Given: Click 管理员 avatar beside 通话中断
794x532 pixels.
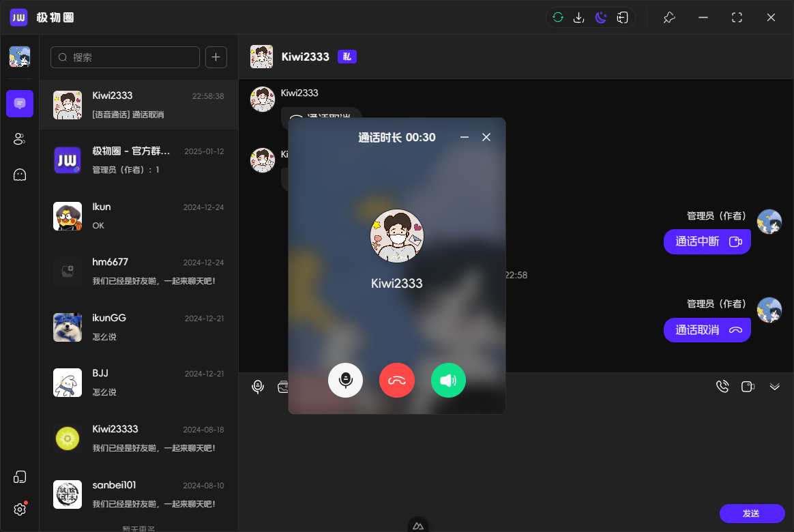Looking at the screenshot, I should tap(769, 222).
